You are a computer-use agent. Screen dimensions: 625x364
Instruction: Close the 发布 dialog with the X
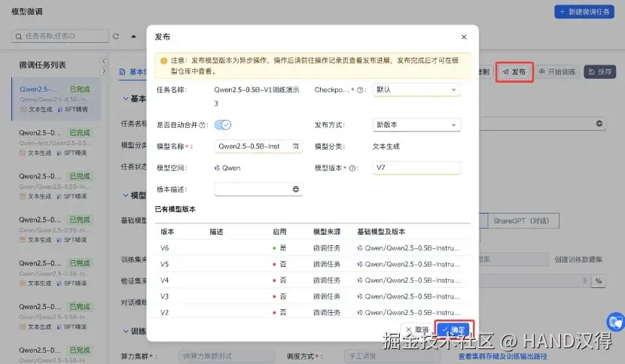click(x=464, y=37)
